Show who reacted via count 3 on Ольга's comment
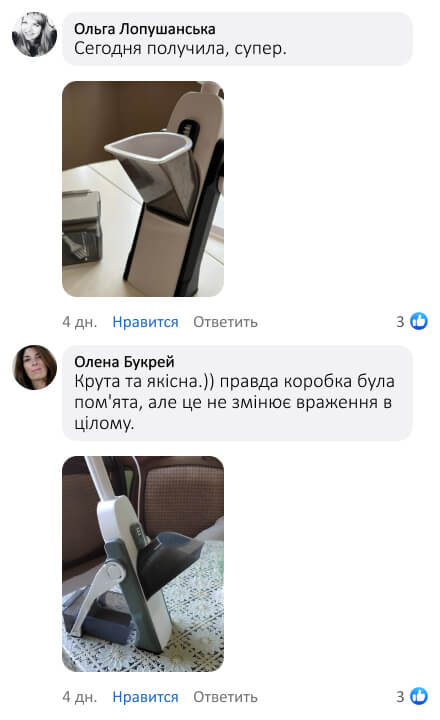The image size is (440, 720). [x=400, y=321]
